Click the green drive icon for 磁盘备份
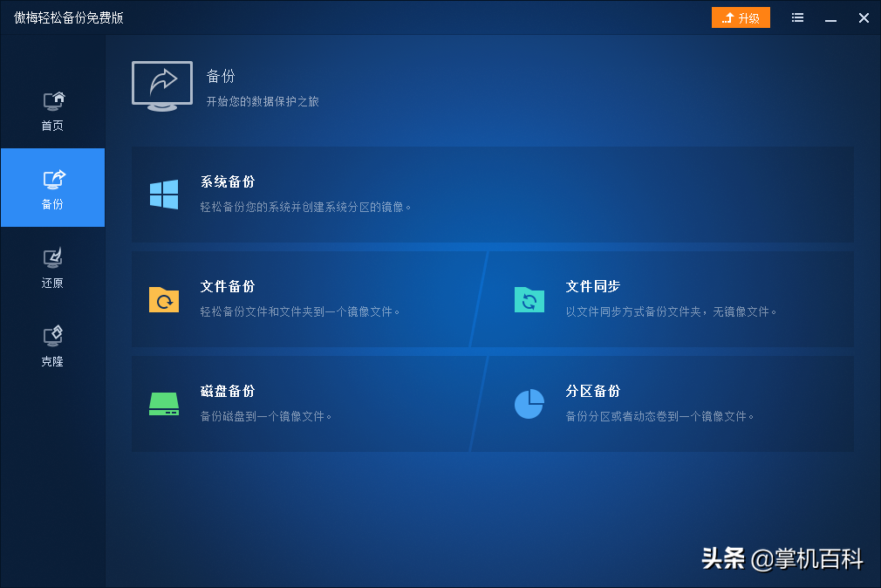This screenshot has height=588, width=881. point(164,404)
